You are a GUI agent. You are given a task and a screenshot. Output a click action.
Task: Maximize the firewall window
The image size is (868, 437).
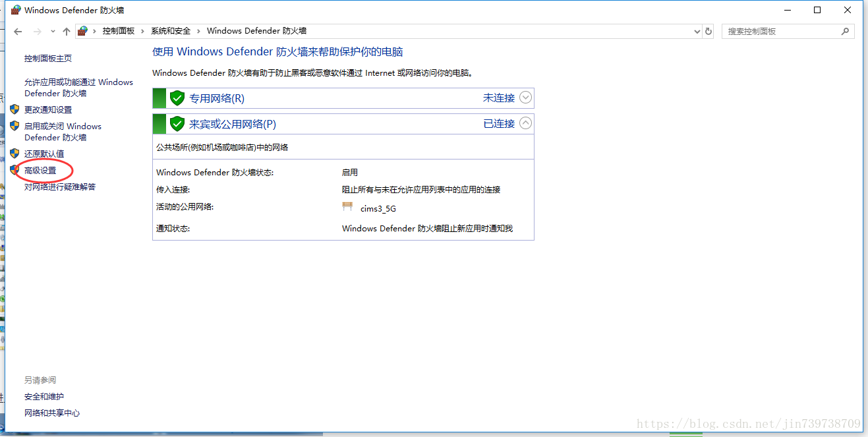coord(817,10)
